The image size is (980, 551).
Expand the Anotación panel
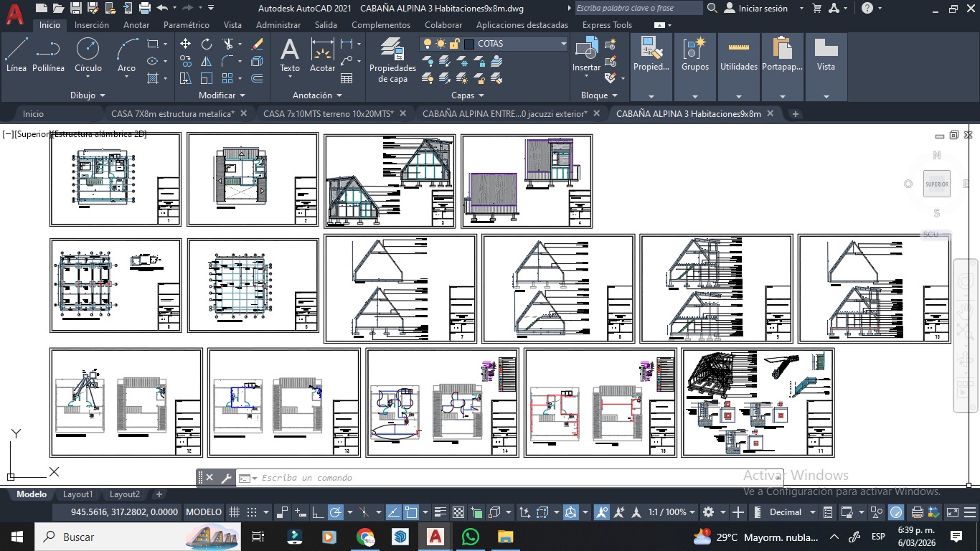[317, 95]
